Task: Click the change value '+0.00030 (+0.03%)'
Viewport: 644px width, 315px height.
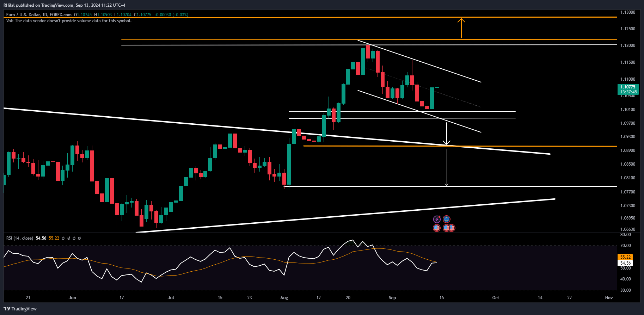Action: pyautogui.click(x=171, y=15)
